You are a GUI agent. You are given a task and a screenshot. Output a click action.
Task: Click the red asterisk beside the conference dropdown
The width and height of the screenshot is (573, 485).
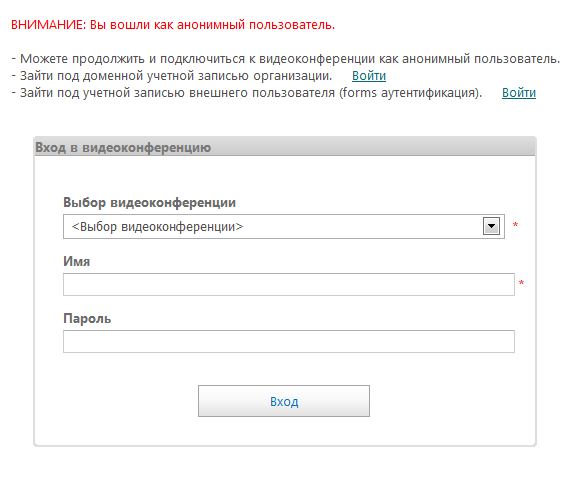tap(515, 225)
